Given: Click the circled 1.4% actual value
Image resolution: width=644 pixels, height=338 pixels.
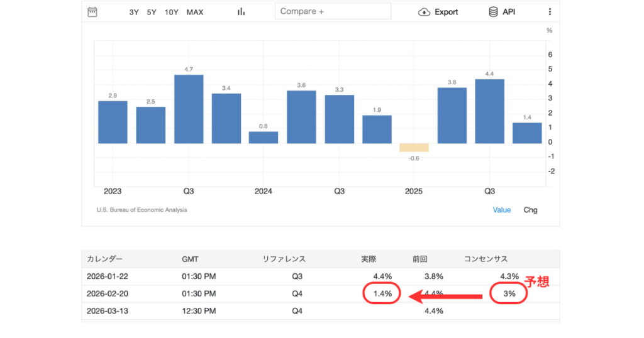Looking at the screenshot, I should [x=381, y=293].
